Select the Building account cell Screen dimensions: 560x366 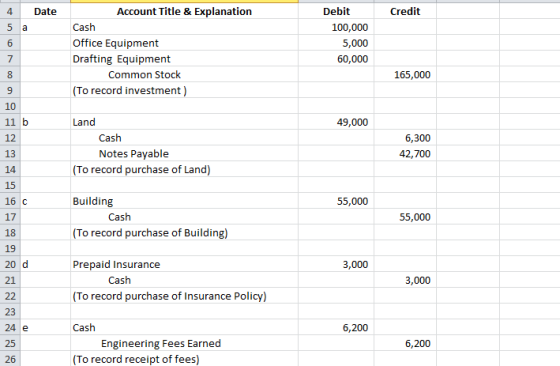point(184,201)
